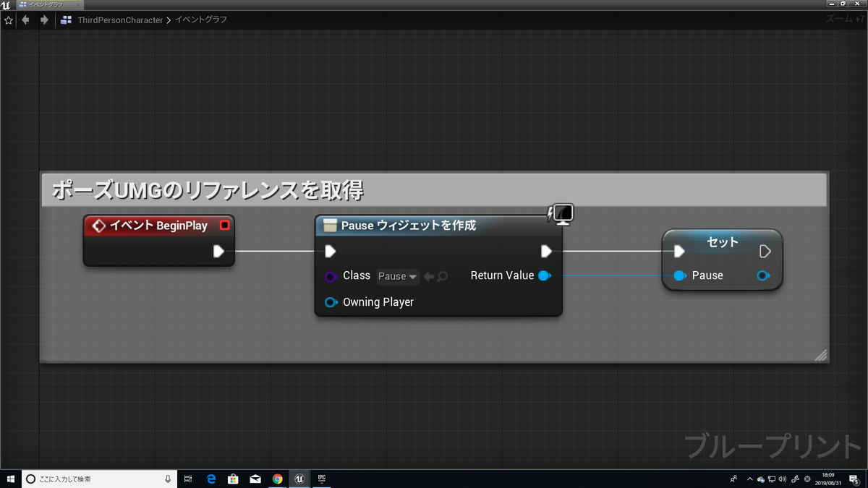This screenshot has width=868, height=488.
Task: Click the reset arrow next to Pause class
Action: coord(429,276)
